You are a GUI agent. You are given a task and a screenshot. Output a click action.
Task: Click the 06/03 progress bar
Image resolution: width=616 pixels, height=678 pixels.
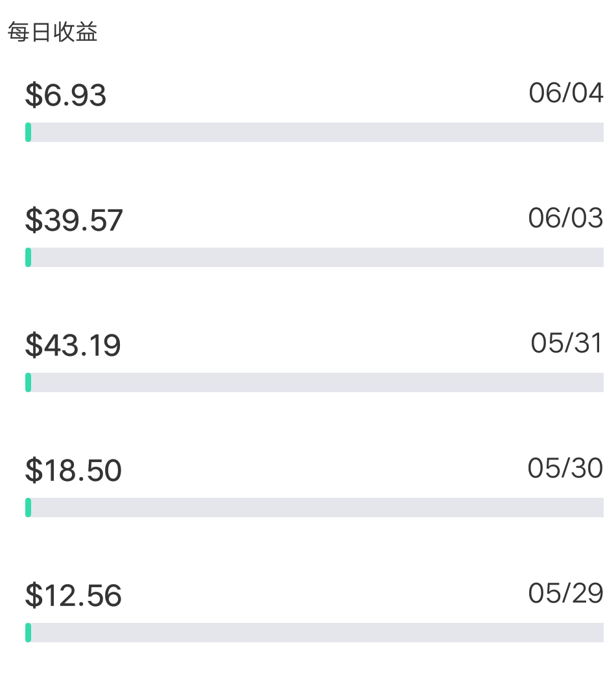[x=314, y=257]
